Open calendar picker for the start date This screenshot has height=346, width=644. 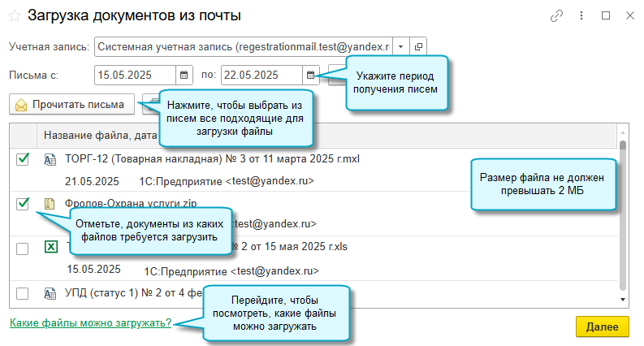pyautogui.click(x=184, y=75)
